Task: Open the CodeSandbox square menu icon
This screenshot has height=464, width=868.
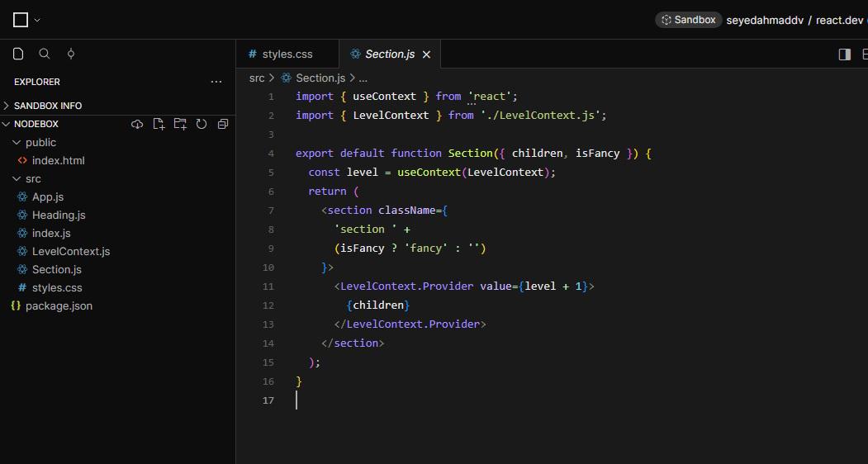Action: (x=21, y=20)
